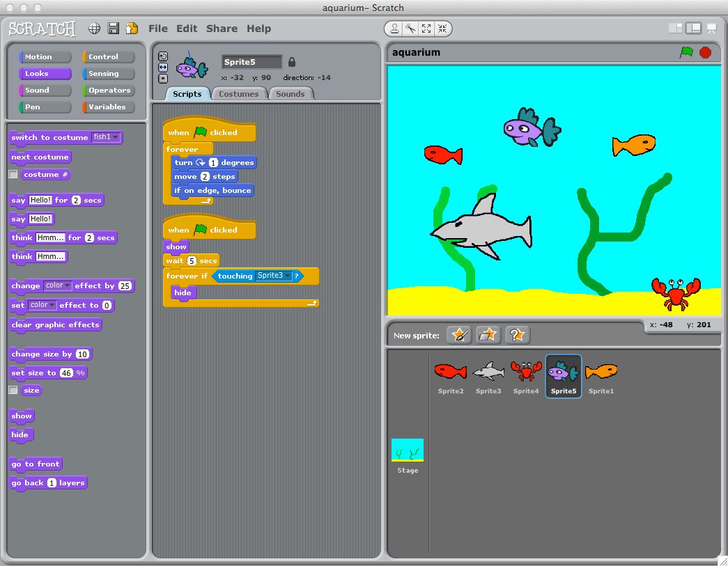Select the Pen block category
Screen dimensions: 728x566
pyautogui.click(x=45, y=107)
